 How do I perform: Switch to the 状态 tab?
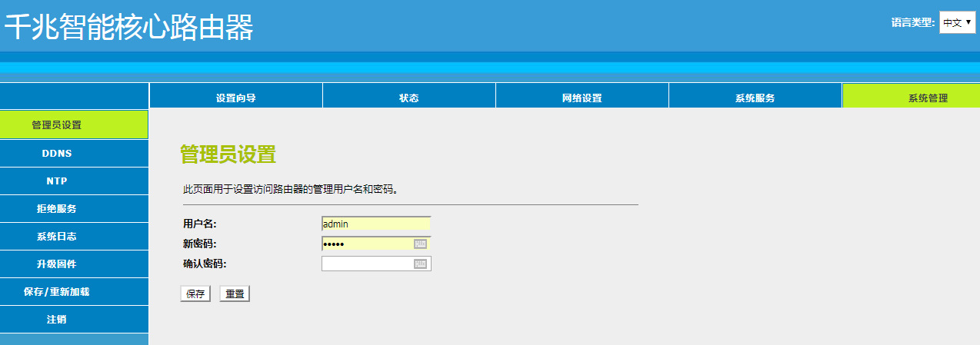click(408, 98)
